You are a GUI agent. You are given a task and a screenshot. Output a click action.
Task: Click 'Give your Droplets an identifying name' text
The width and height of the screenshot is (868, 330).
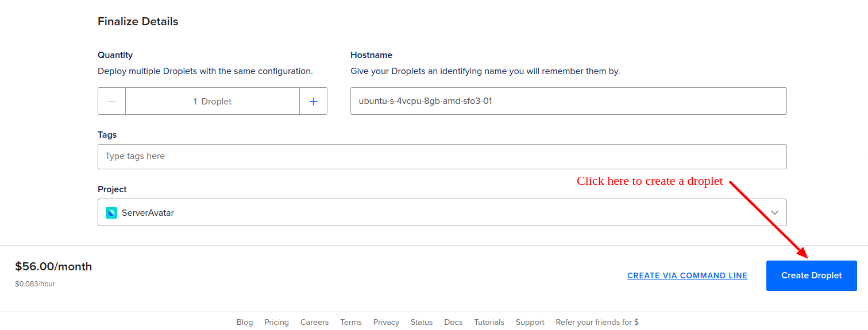click(485, 71)
